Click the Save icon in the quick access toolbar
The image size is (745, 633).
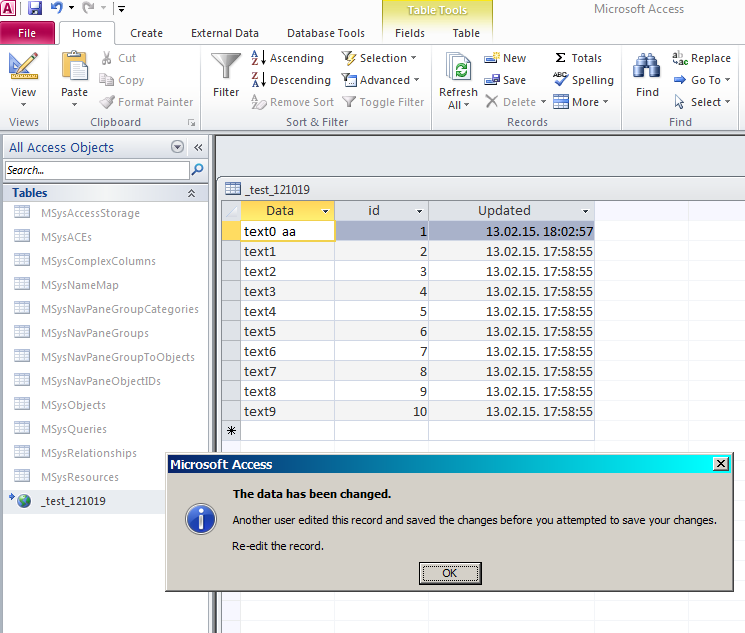[35, 8]
